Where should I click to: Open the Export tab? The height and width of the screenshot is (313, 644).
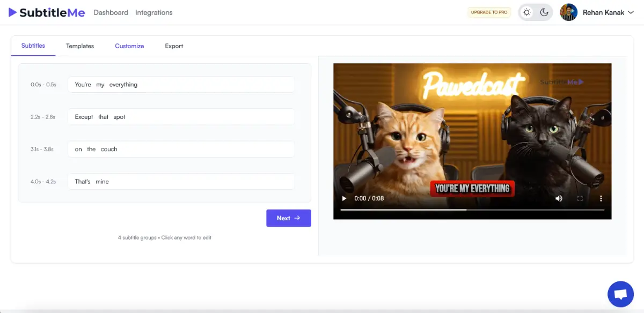(174, 46)
